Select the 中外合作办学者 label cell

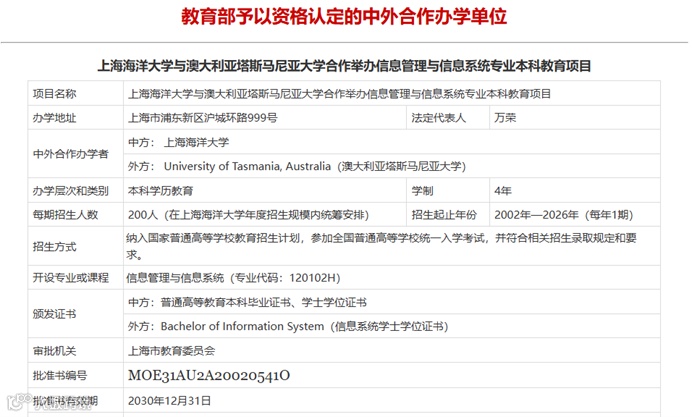[x=75, y=154]
